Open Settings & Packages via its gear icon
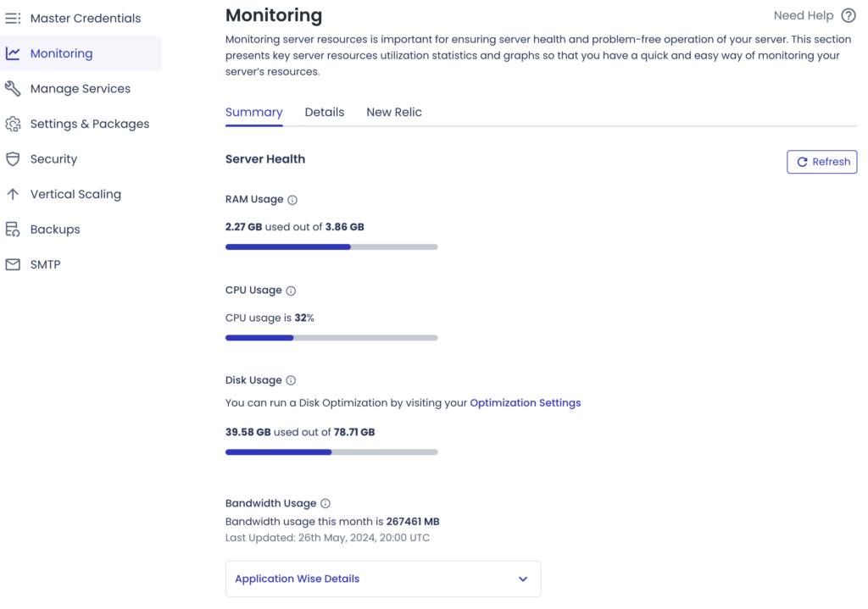The width and height of the screenshot is (868, 609). [x=13, y=124]
